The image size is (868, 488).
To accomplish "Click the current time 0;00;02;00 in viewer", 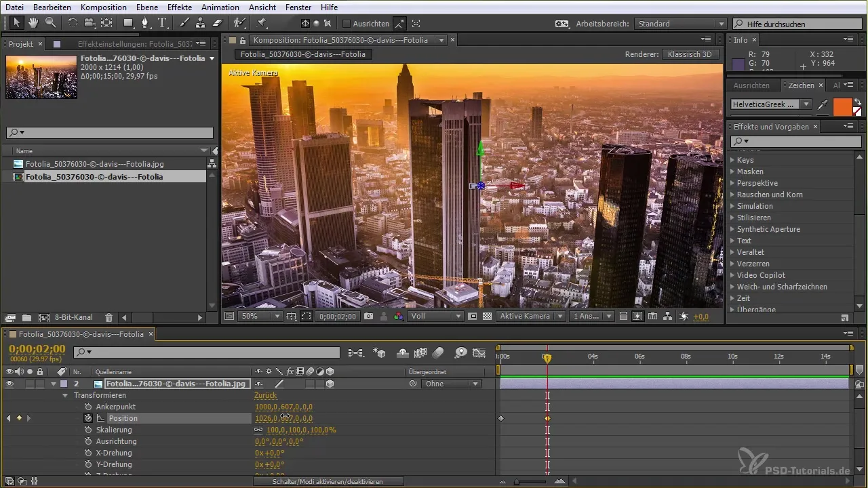I will tap(337, 316).
